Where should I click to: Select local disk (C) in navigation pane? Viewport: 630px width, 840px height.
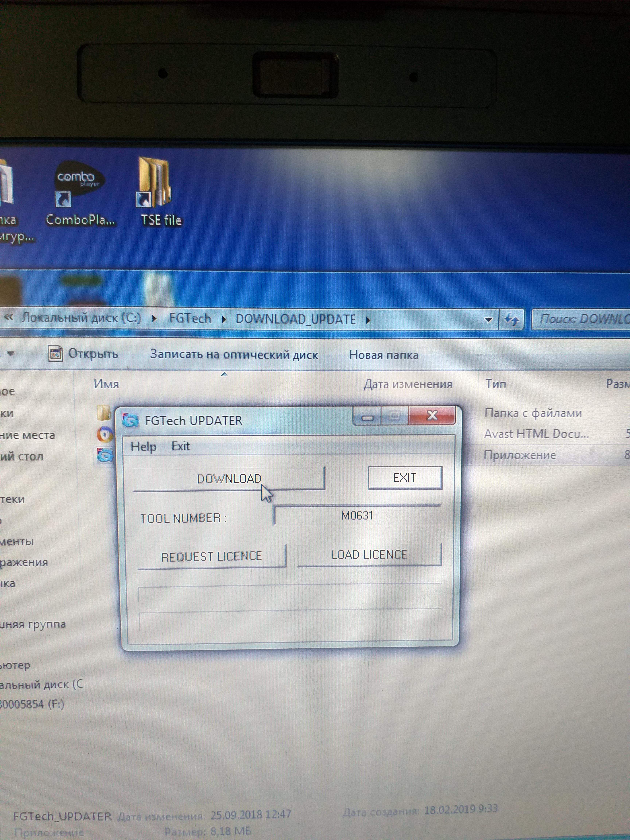(41, 685)
